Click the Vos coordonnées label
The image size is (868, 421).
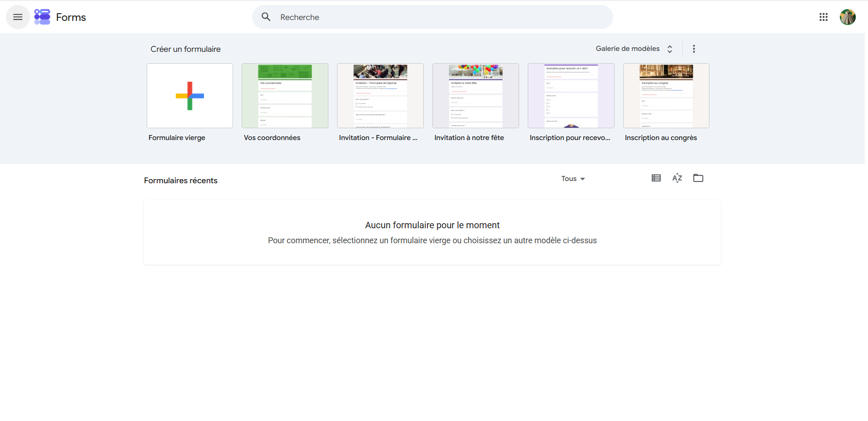tap(272, 138)
